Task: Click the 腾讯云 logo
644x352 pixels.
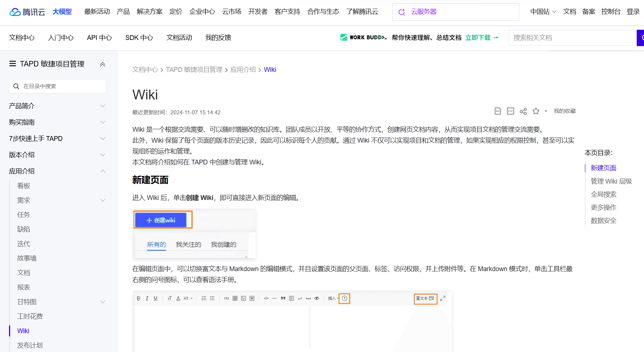Action: (x=27, y=12)
